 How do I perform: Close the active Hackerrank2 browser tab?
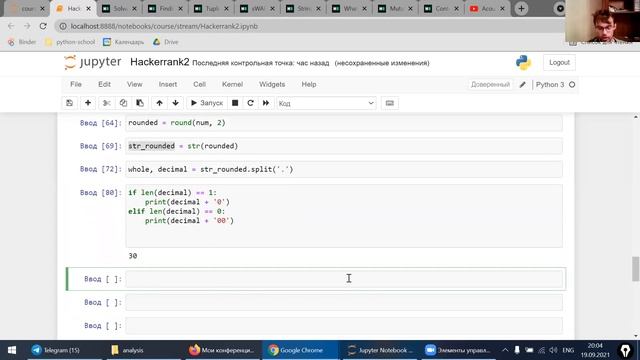click(x=88, y=9)
